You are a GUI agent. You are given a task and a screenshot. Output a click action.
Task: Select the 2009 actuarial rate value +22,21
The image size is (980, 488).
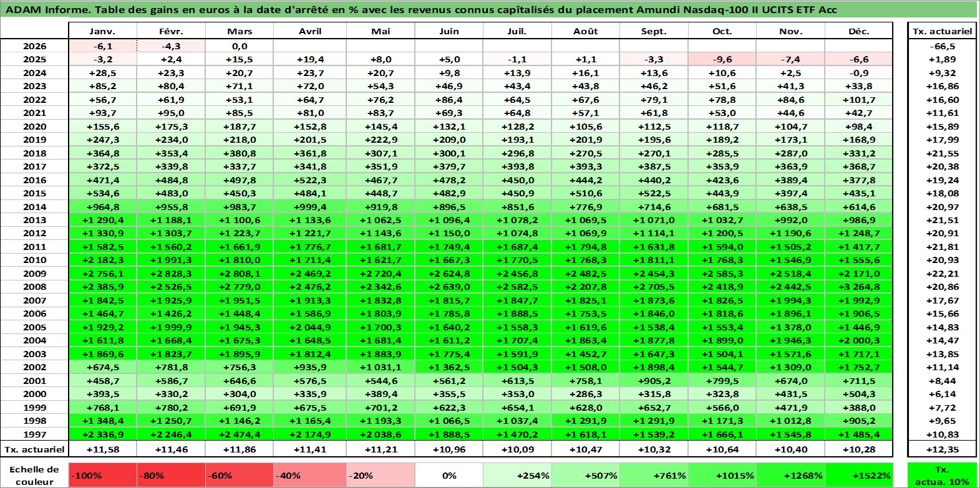[x=942, y=274]
